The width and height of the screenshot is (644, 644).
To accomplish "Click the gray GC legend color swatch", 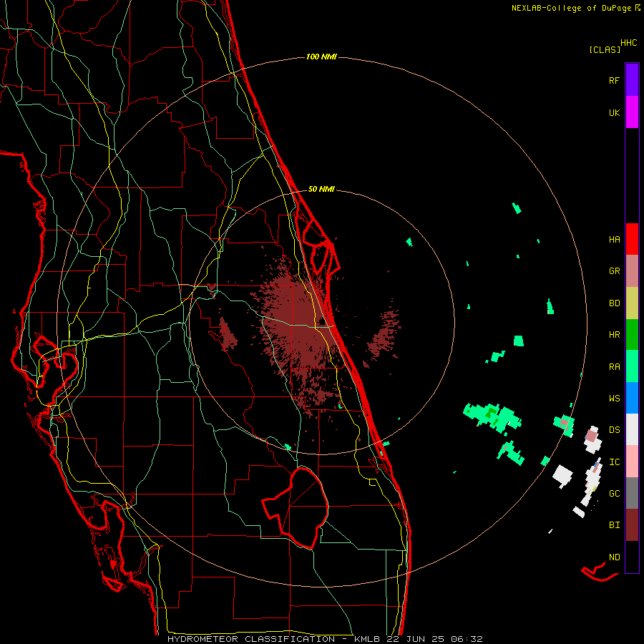I will pyautogui.click(x=632, y=493).
